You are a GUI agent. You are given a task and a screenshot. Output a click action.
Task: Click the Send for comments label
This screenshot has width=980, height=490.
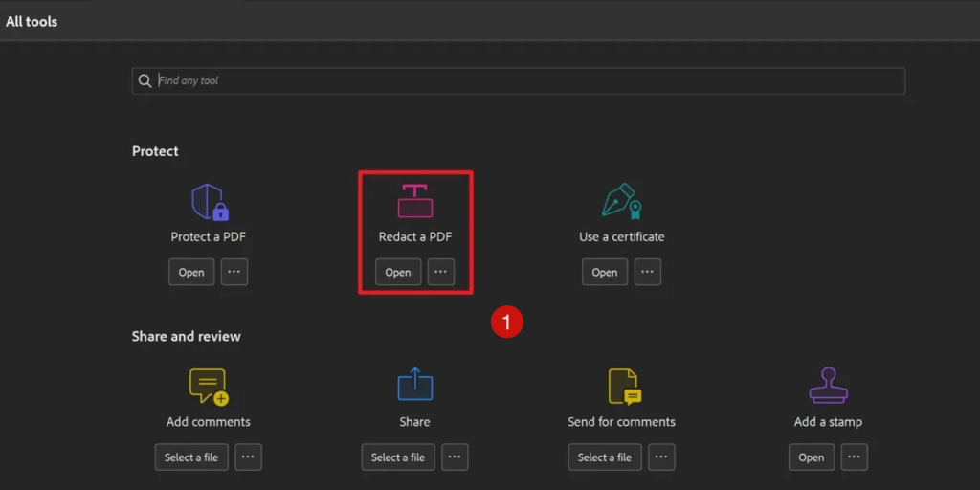621,422
